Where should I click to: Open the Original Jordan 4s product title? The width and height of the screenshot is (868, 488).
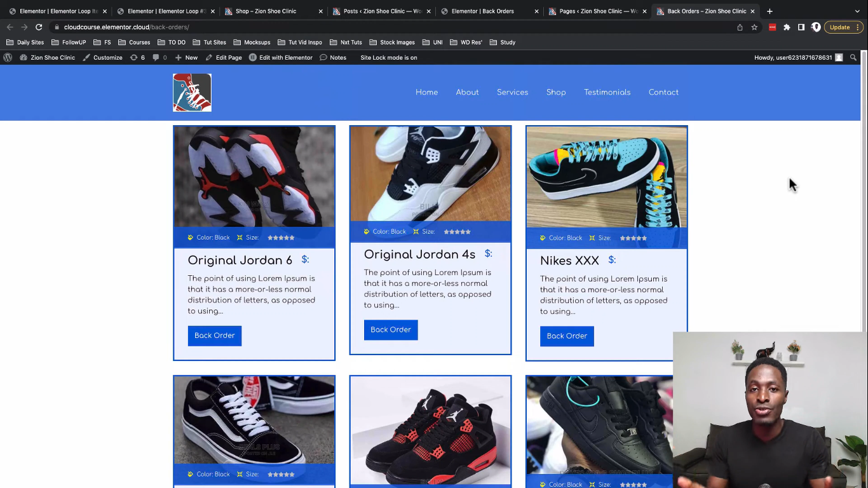419,255
